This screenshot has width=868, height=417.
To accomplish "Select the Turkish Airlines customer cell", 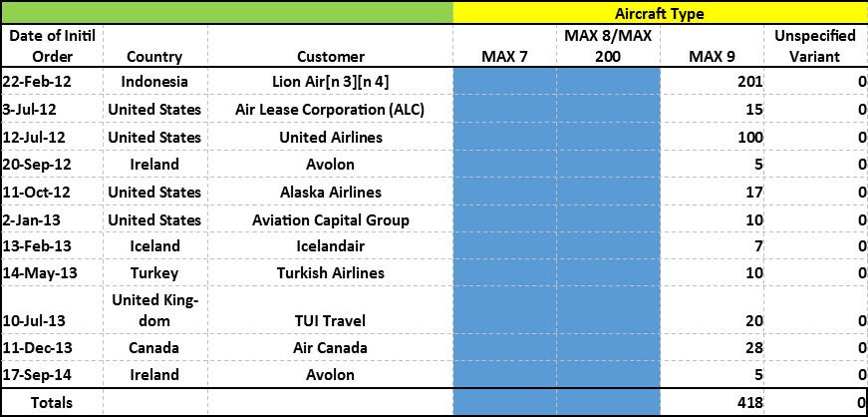I will tap(331, 272).
